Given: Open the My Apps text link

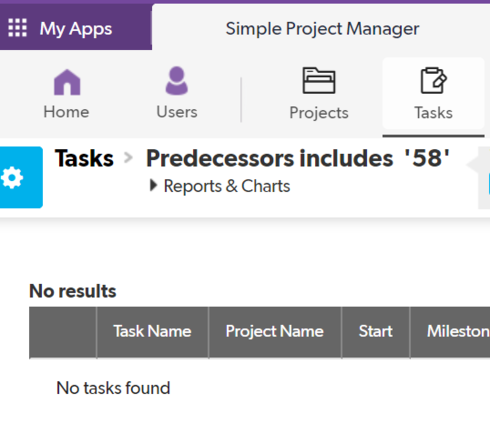Looking at the screenshot, I should (x=76, y=29).
